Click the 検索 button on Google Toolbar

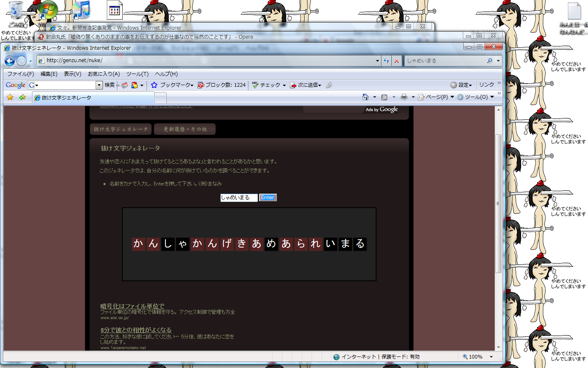[x=110, y=85]
